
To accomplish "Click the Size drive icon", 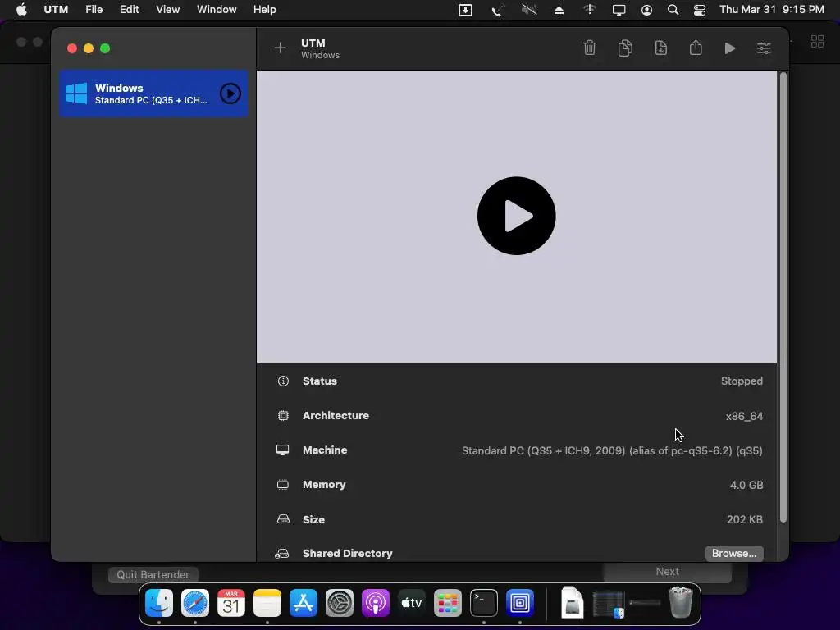I will click(283, 519).
